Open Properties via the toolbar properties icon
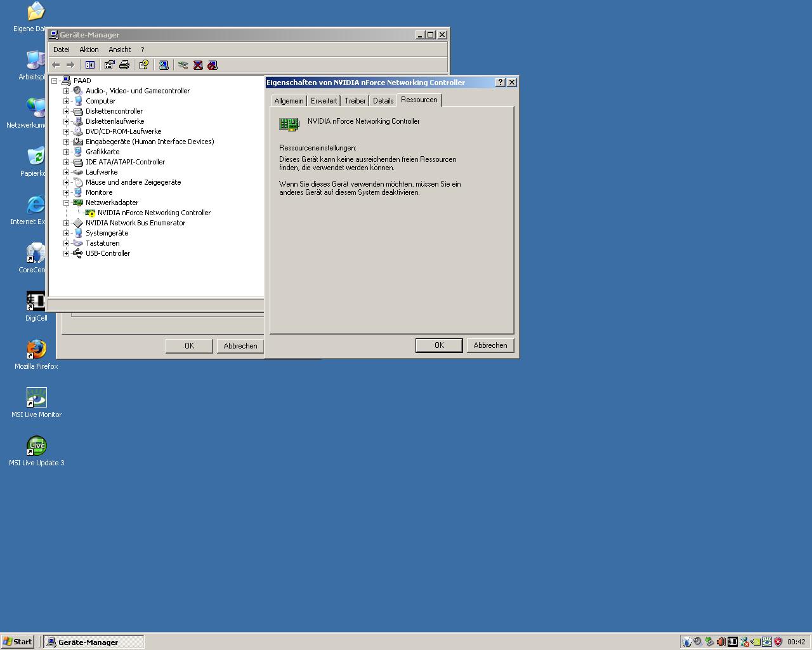 109,65
